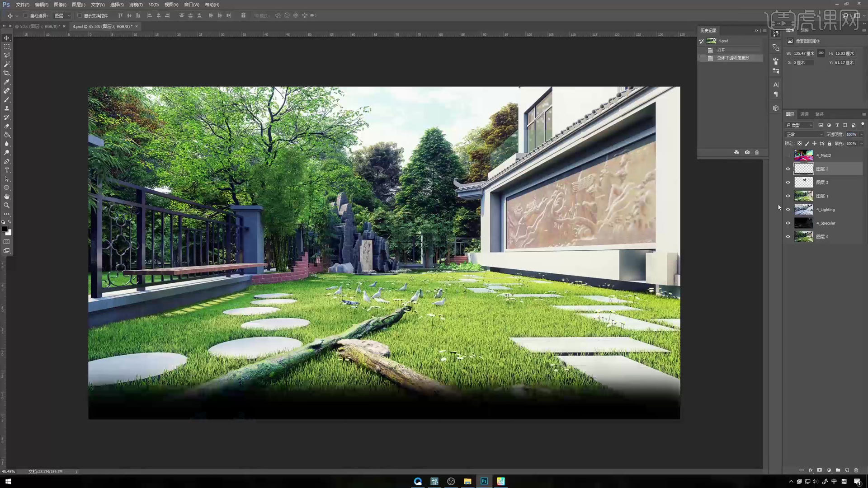This screenshot has width=868, height=488.
Task: Open the 3D panel cube icon
Action: tap(776, 108)
